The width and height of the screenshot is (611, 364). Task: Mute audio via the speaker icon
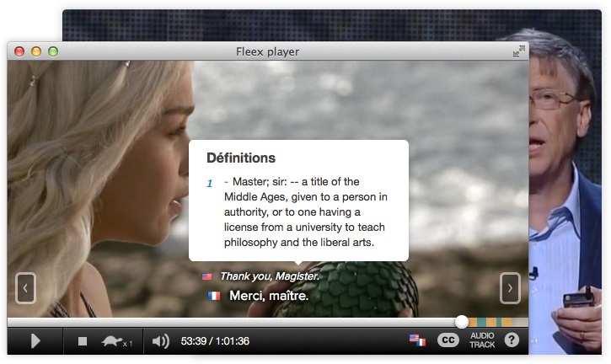pos(160,341)
